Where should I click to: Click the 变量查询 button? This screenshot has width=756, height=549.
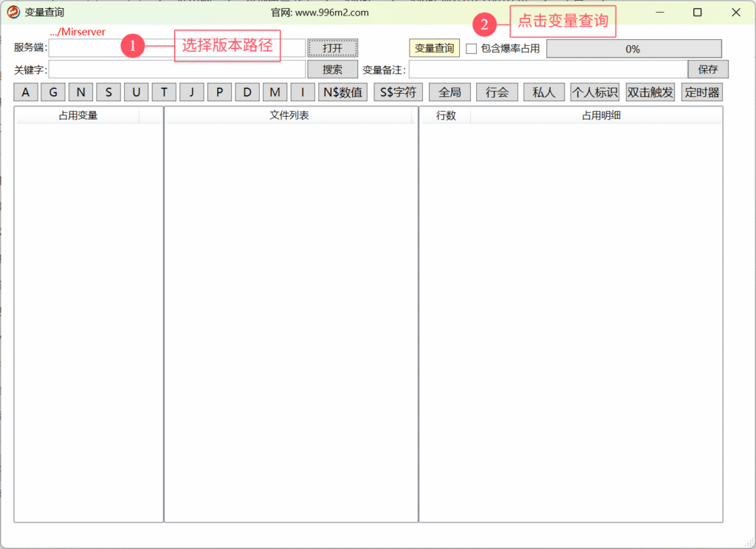click(434, 48)
